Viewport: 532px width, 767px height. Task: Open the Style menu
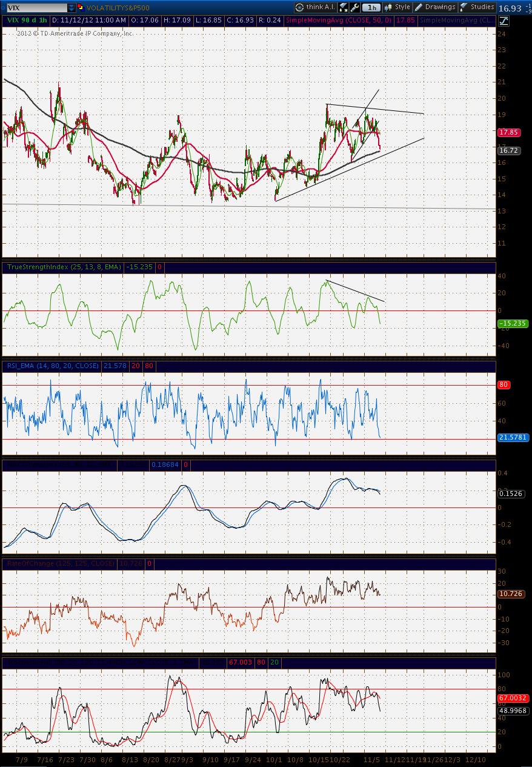click(x=397, y=7)
